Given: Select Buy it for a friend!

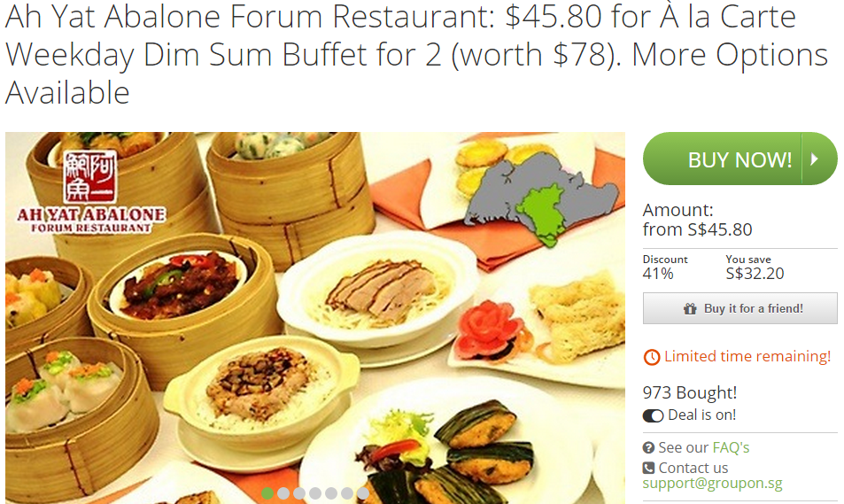Looking at the screenshot, I should coord(739,308).
